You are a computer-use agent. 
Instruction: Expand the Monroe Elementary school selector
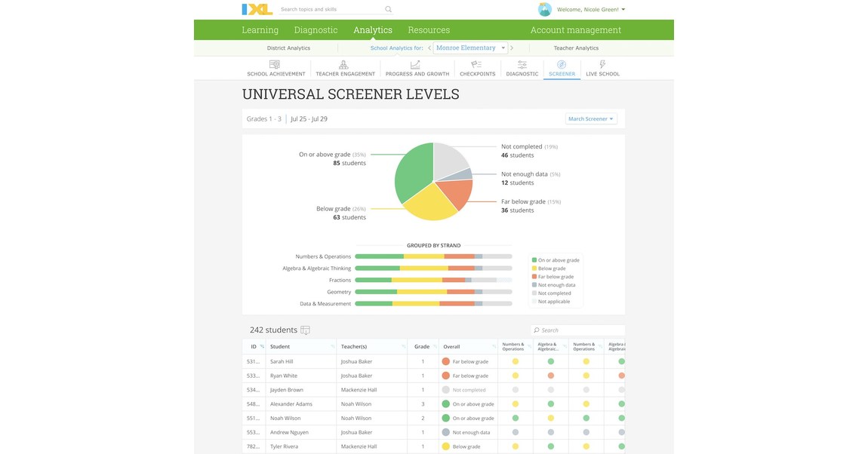coord(466,46)
